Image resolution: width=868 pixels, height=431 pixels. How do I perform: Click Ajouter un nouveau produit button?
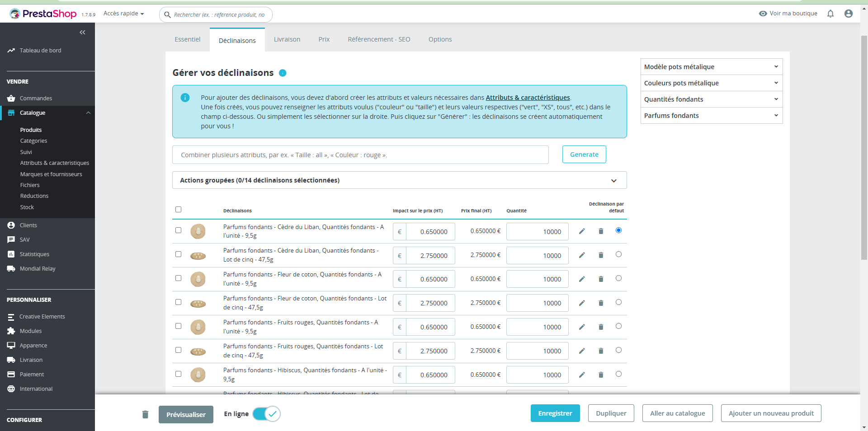tap(771, 413)
